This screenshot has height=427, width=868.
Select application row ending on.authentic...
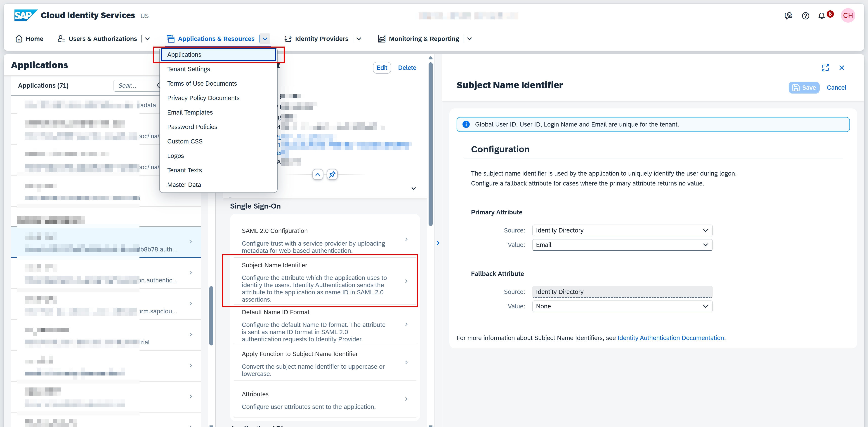click(x=106, y=273)
